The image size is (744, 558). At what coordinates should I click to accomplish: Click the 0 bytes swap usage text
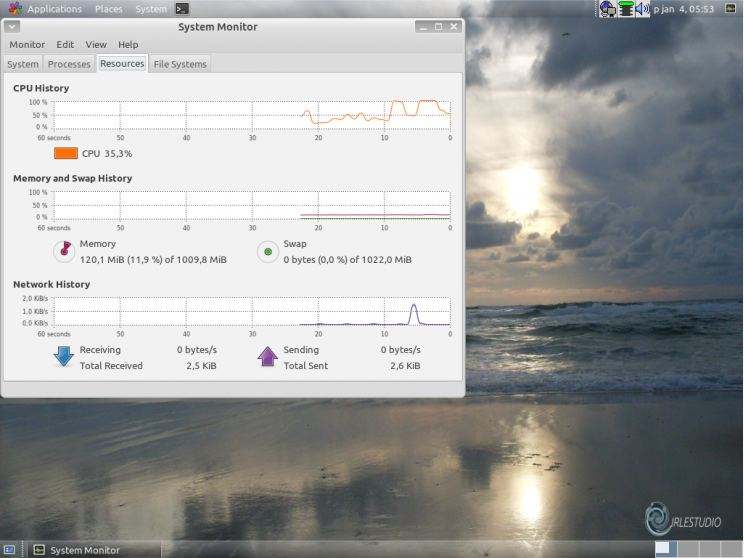pos(347,260)
